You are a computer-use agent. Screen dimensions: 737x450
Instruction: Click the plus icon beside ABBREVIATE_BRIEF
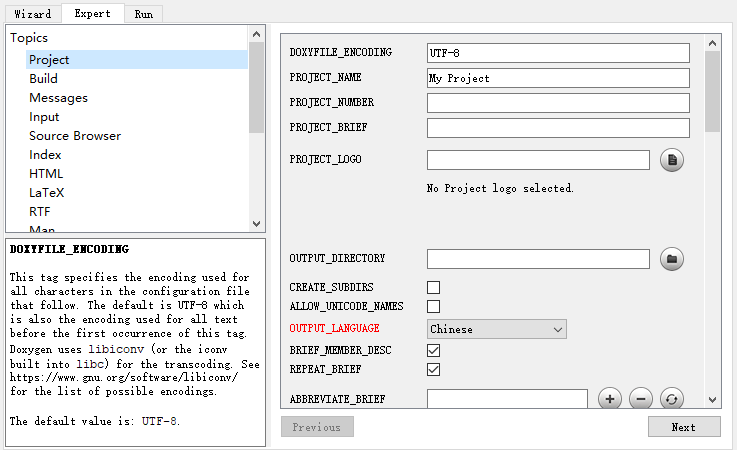tap(609, 399)
